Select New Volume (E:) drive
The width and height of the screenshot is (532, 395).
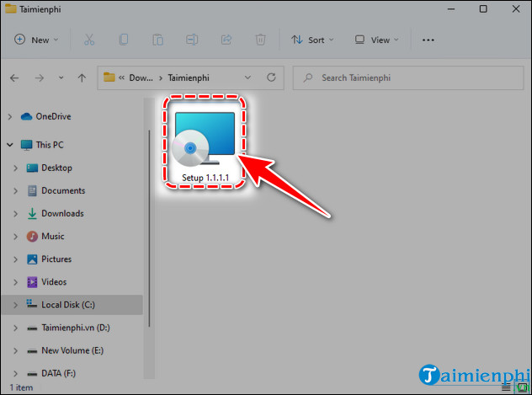coord(65,350)
